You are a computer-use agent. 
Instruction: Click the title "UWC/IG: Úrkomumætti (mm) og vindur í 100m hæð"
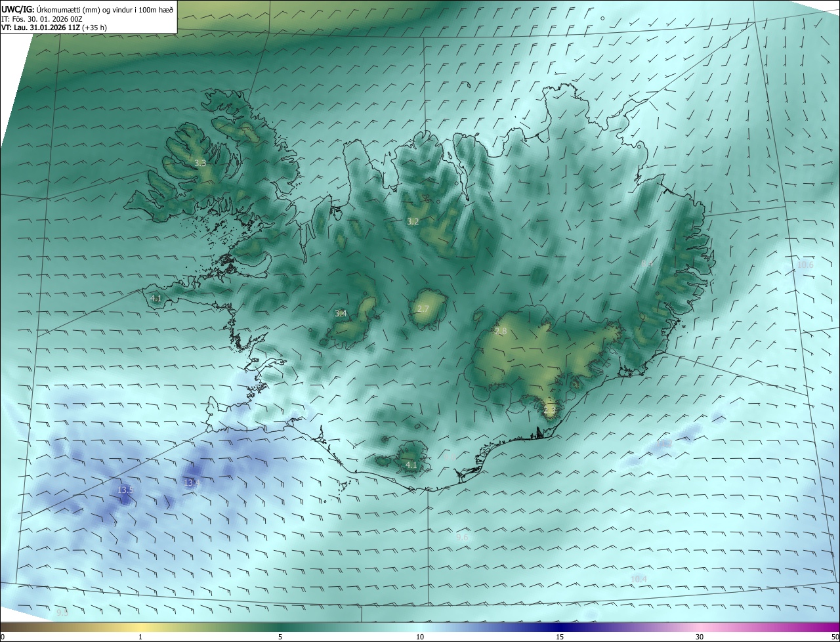87,9
